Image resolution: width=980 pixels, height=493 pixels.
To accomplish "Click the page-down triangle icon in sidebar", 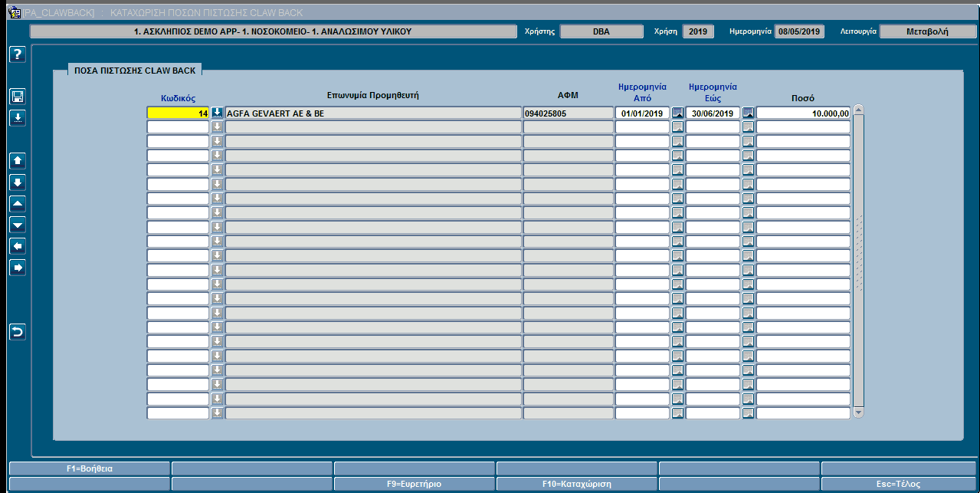I will 17,225.
